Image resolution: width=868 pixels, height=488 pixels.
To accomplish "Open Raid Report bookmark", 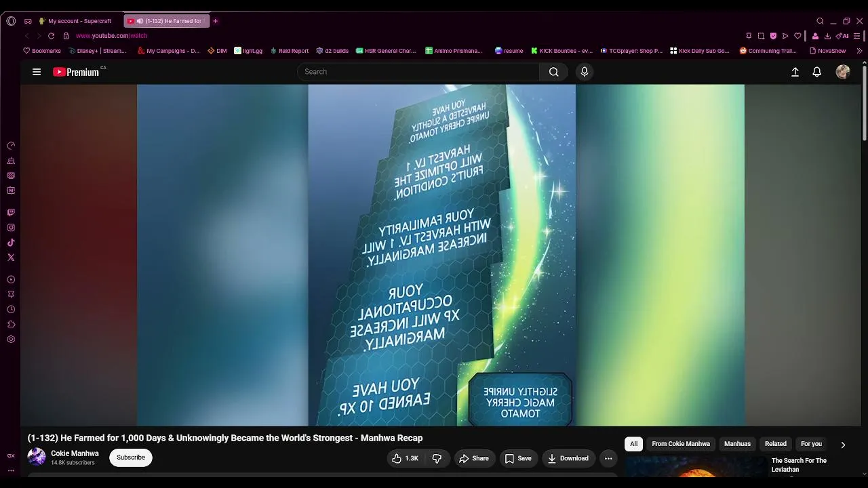I will pyautogui.click(x=290, y=51).
